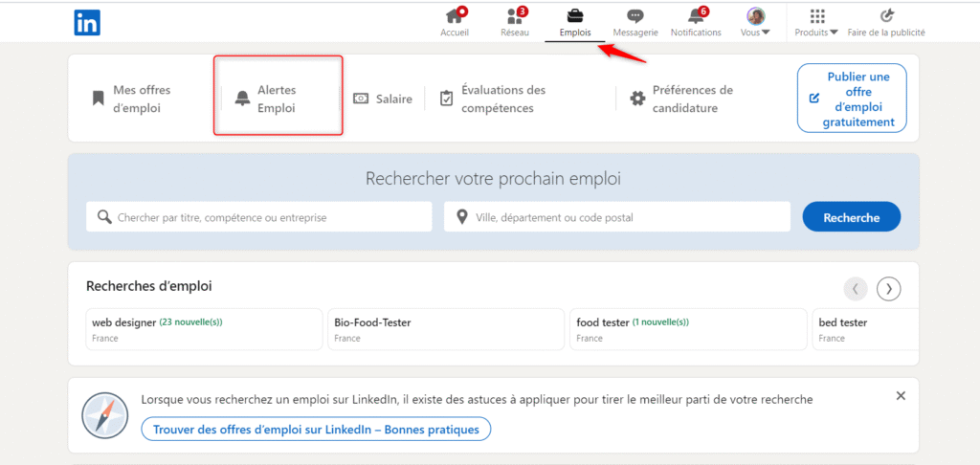Open the Accueil home icon
The height and width of the screenshot is (465, 980).
455,16
